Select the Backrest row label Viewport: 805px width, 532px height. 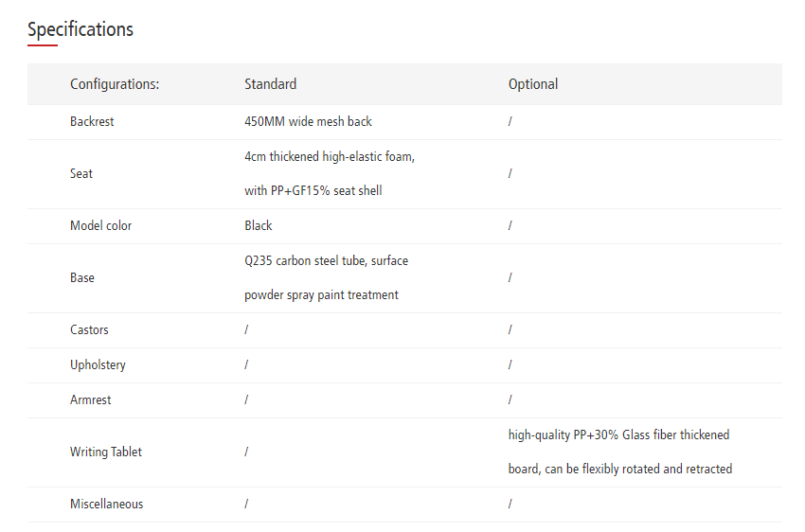[x=92, y=122]
